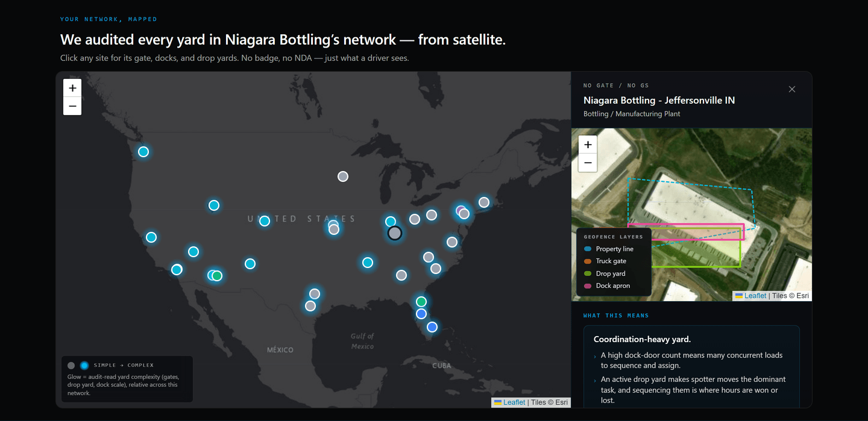Select the gray marker in Virginia

click(x=452, y=242)
